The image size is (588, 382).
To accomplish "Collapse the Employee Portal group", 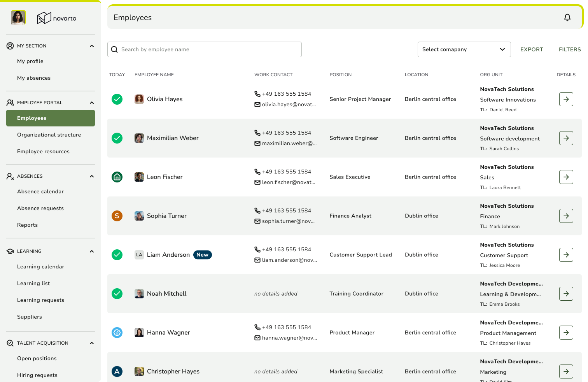I will (x=92, y=103).
